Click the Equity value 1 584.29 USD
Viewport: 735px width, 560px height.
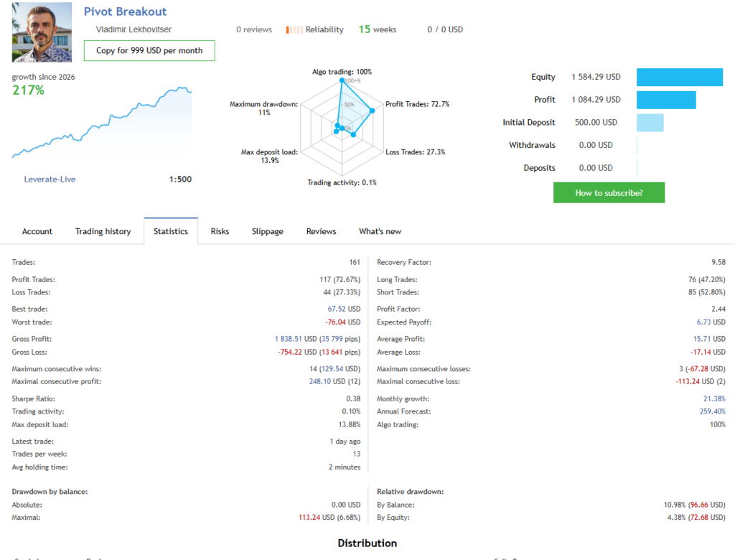596,77
